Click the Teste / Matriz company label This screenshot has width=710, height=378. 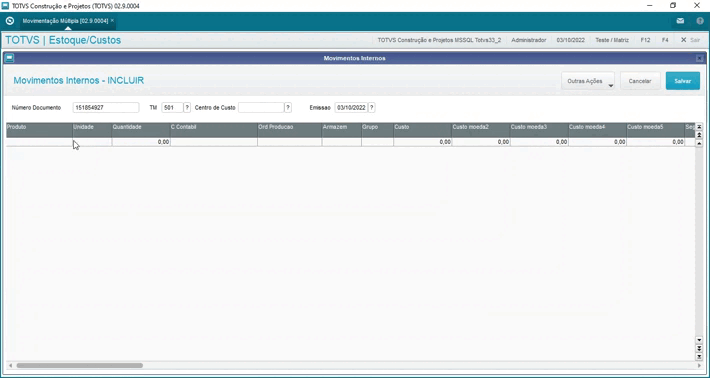tap(612, 40)
